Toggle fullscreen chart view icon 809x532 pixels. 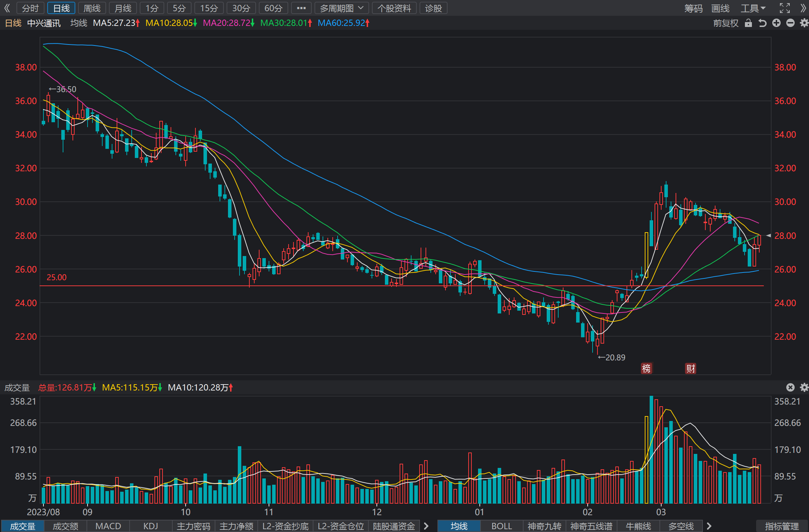click(x=785, y=8)
